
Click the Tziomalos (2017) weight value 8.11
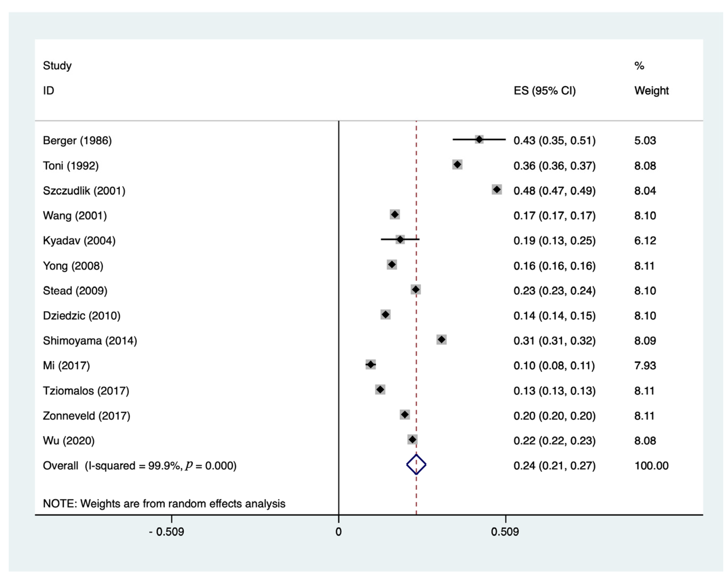pos(644,391)
